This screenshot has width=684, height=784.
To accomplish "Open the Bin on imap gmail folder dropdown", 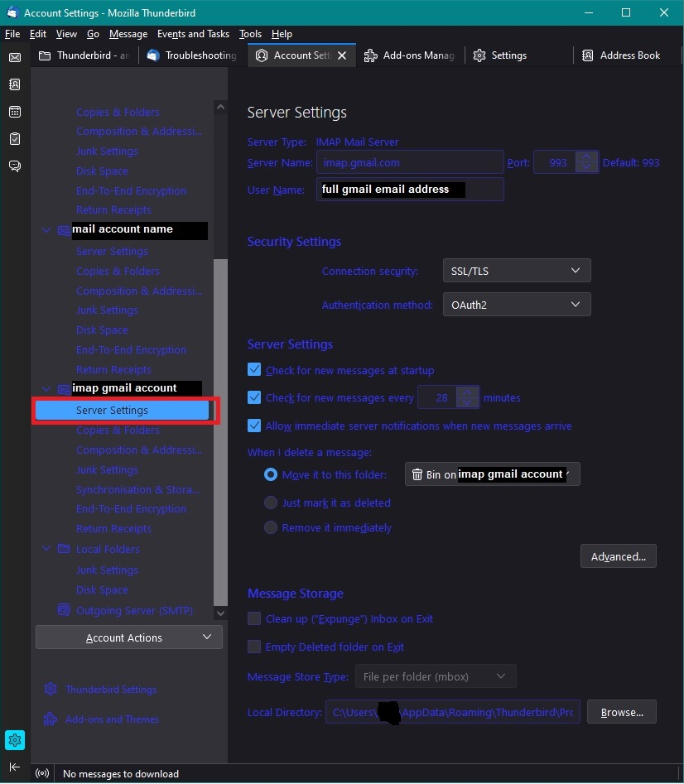I will (493, 474).
